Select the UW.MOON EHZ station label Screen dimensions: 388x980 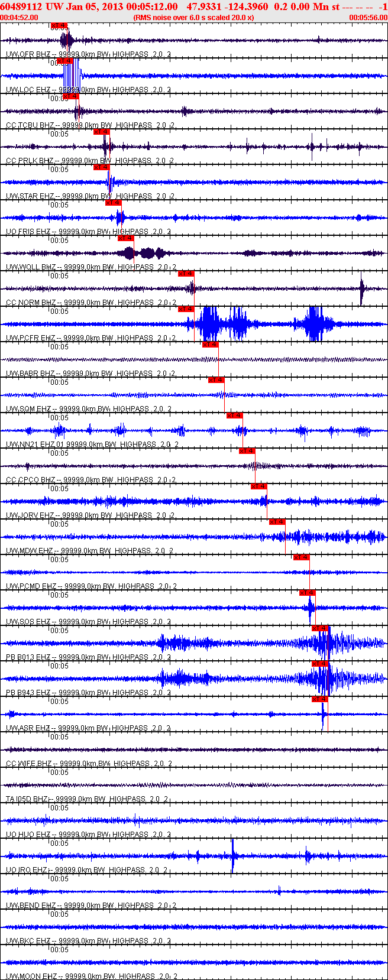click(91, 976)
